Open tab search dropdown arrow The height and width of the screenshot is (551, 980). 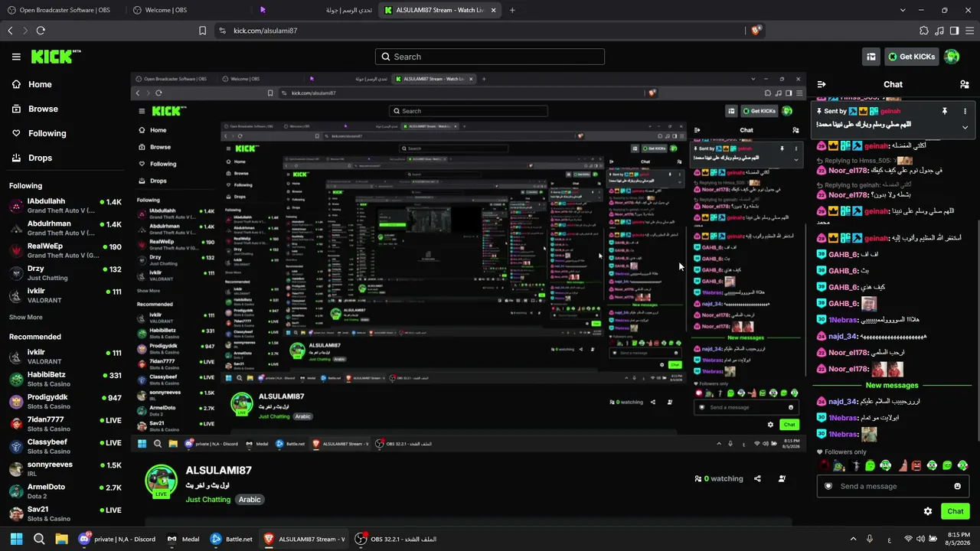pos(903,10)
